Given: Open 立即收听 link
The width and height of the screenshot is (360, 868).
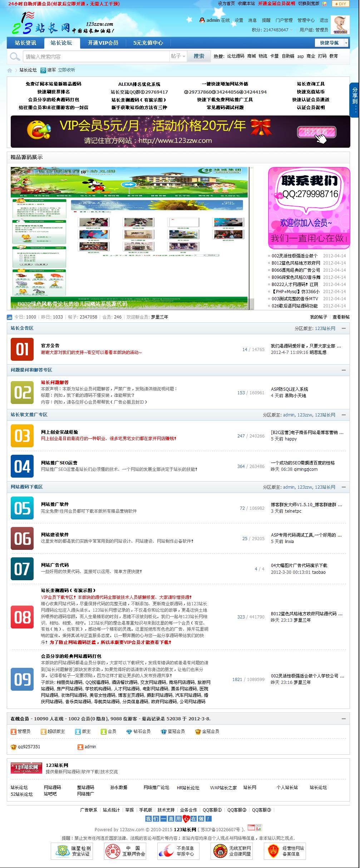Looking at the screenshot, I should point(66,70).
